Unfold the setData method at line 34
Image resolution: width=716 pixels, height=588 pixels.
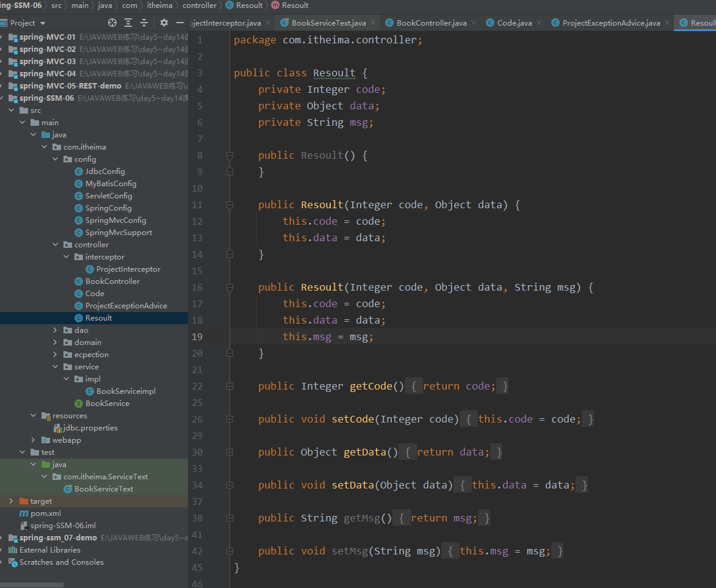tap(230, 485)
